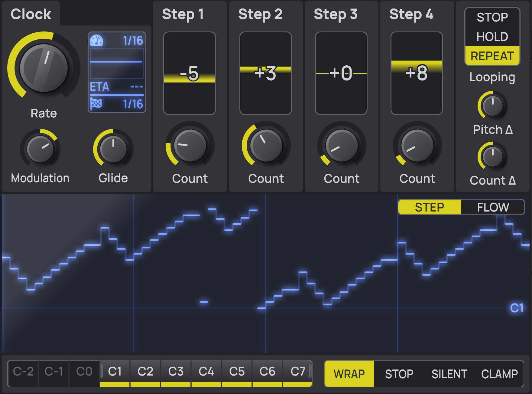
Task: Click the Step 2 Count knob
Action: tap(266, 146)
